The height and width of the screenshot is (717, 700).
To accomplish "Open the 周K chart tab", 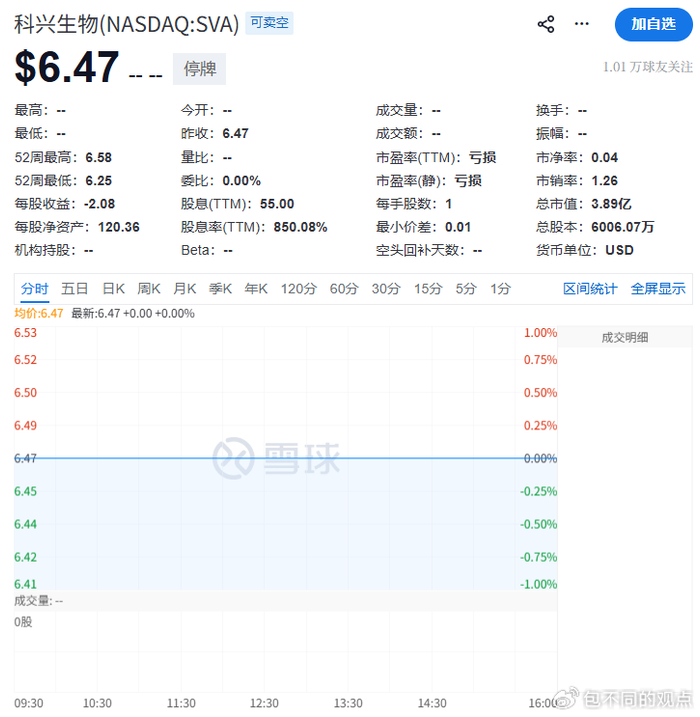I will click(x=149, y=289).
